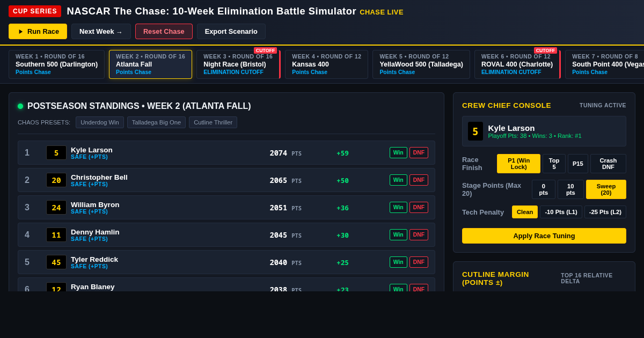The image size is (644, 338).
Task: Select Ryan Blaney driver row
Action: [x=226, y=285]
